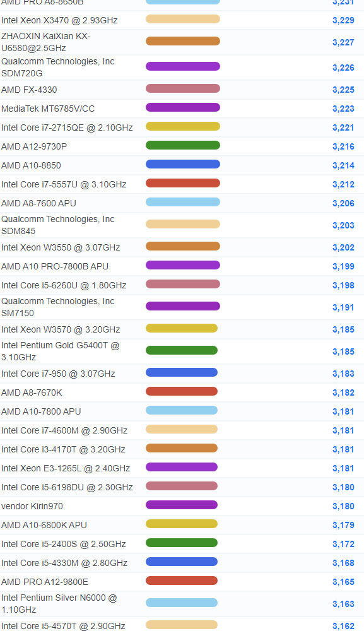Viewport: 364px width, 631px height.
Task: Click the 3,179 score for A10-6800K APU
Action: [343, 525]
